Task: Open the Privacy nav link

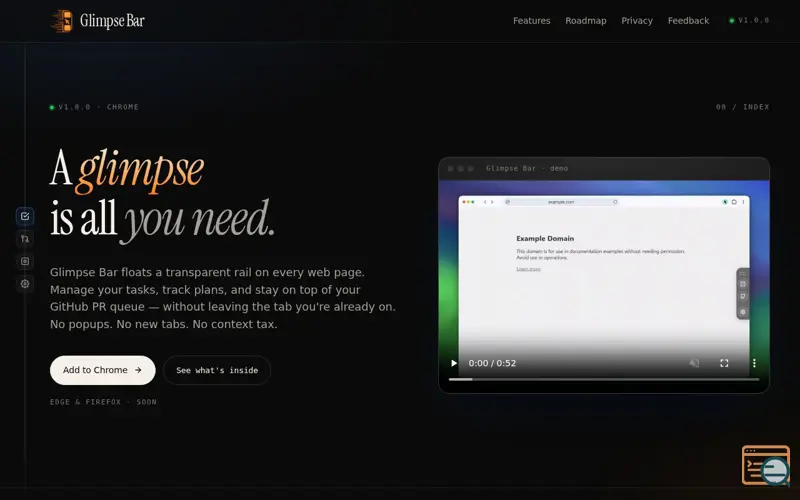Action: [637, 21]
